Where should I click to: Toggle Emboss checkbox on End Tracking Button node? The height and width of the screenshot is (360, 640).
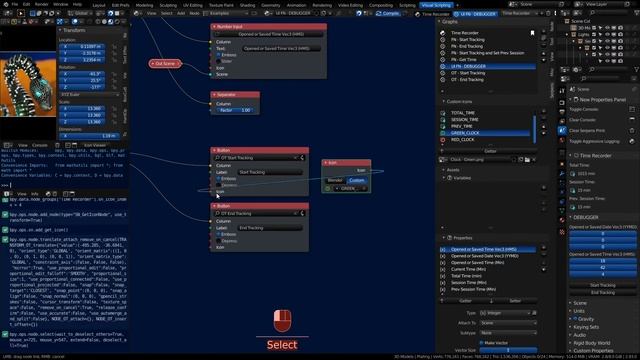tap(219, 234)
